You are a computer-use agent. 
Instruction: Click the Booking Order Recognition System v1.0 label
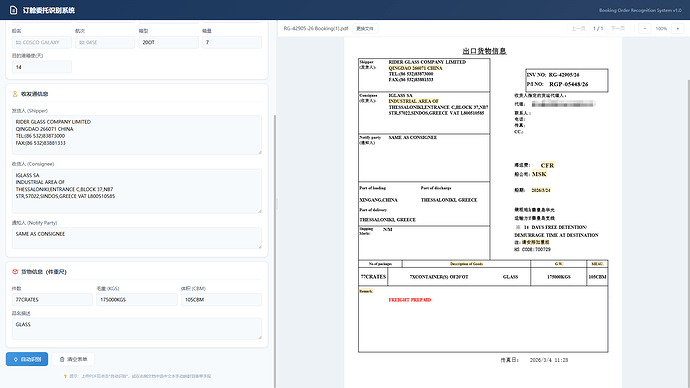[640, 10]
